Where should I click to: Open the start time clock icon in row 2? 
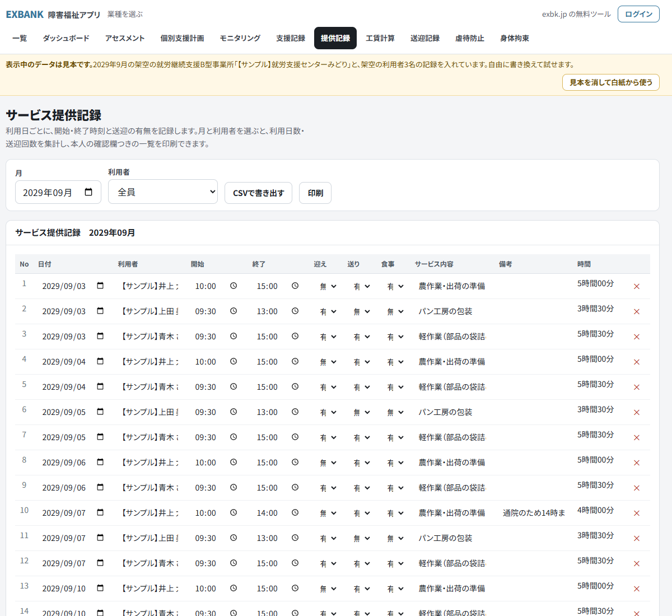(234, 311)
